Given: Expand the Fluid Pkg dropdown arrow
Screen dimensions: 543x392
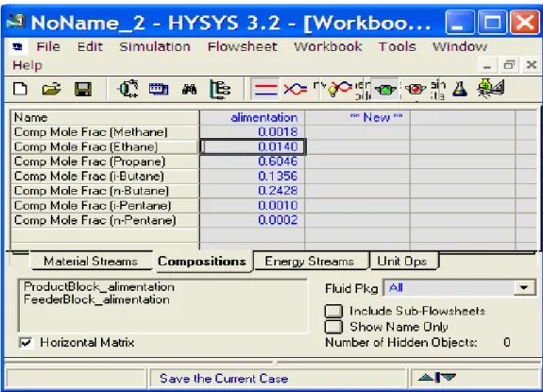Looking at the screenshot, I should point(523,288).
